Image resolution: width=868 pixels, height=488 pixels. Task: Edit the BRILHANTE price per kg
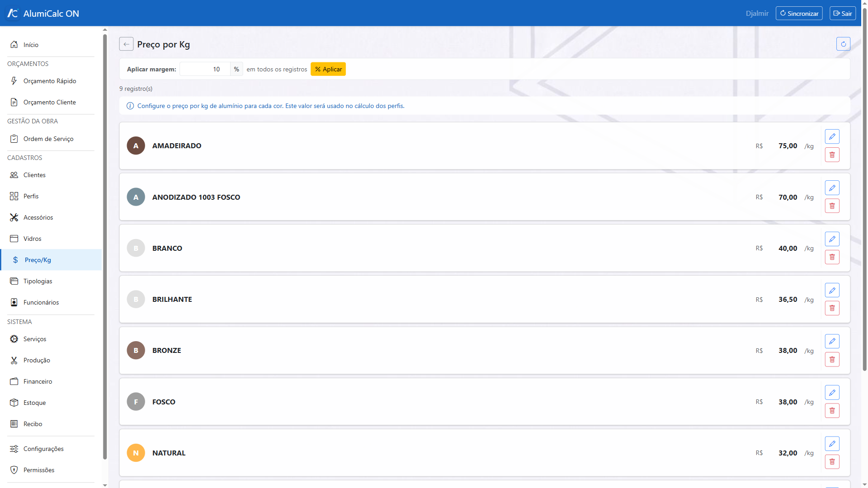pos(832,290)
